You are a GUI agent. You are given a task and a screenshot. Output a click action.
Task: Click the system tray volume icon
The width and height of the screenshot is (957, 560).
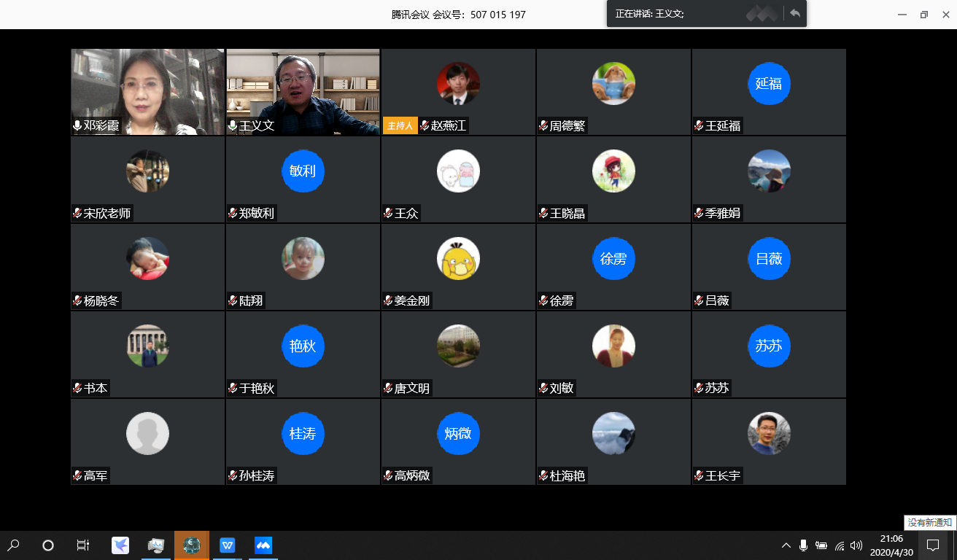click(856, 545)
